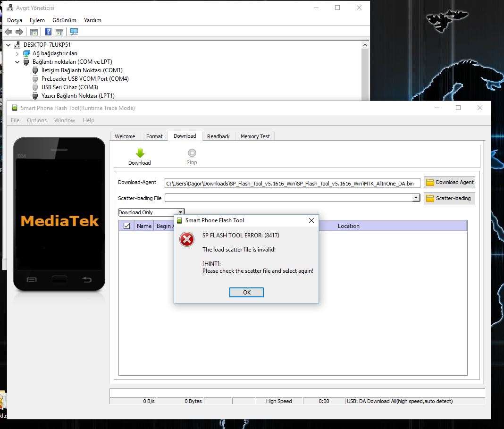Click the green Download arrow icon

pyautogui.click(x=140, y=153)
